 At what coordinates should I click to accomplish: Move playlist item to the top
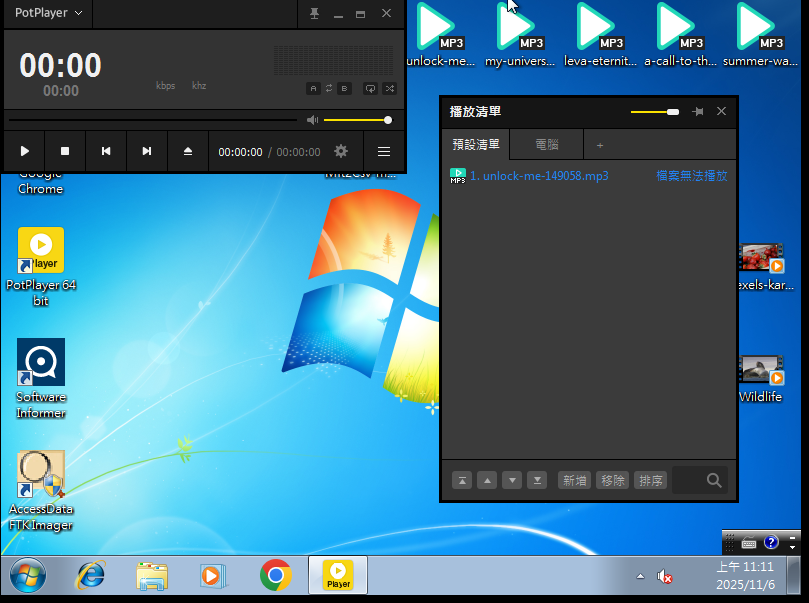pyautogui.click(x=462, y=481)
